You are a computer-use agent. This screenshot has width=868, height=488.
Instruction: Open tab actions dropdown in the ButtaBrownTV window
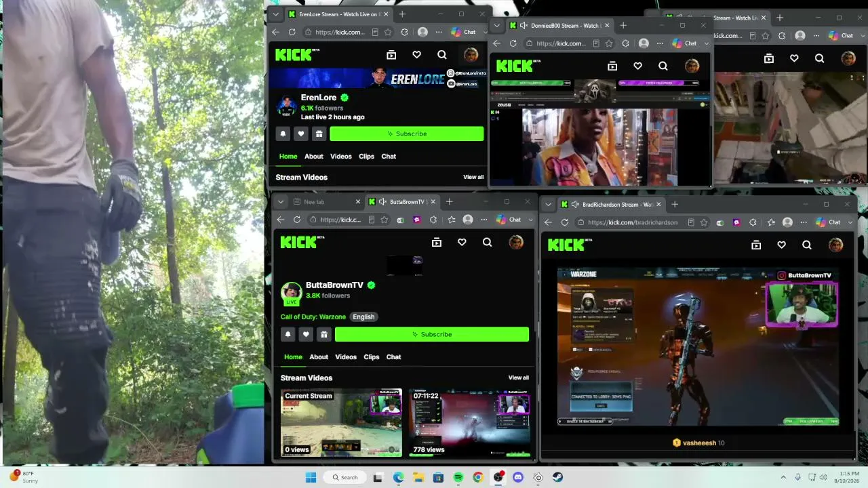(x=280, y=202)
